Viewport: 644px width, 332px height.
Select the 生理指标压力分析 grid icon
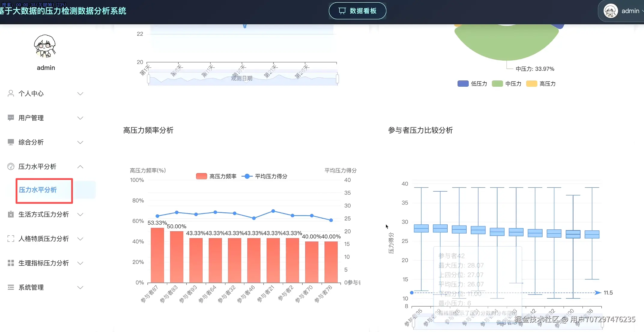click(x=11, y=263)
